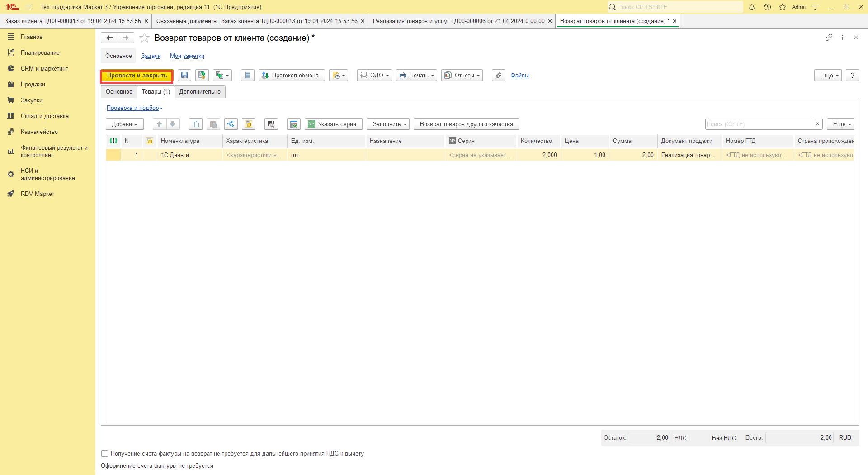This screenshot has width=868, height=475.
Task: Open the Связанные документы window tab
Action: [257, 21]
